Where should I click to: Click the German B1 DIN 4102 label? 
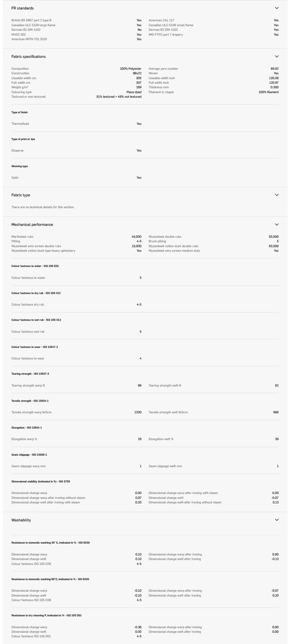pyautogui.click(x=26, y=30)
